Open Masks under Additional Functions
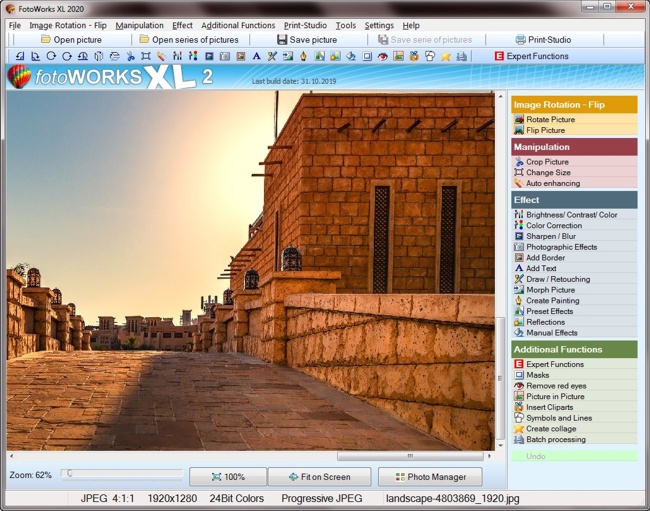The height and width of the screenshot is (511, 650). click(x=538, y=375)
